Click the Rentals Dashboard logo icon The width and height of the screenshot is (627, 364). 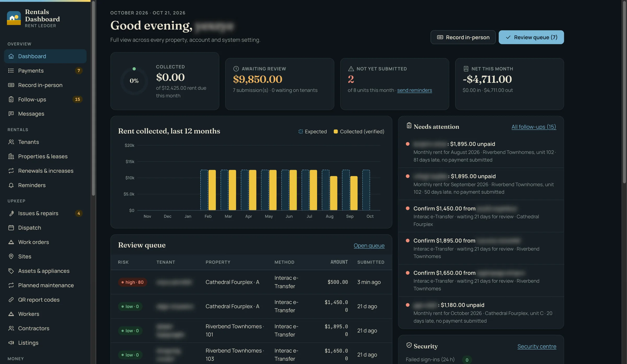pos(14,18)
